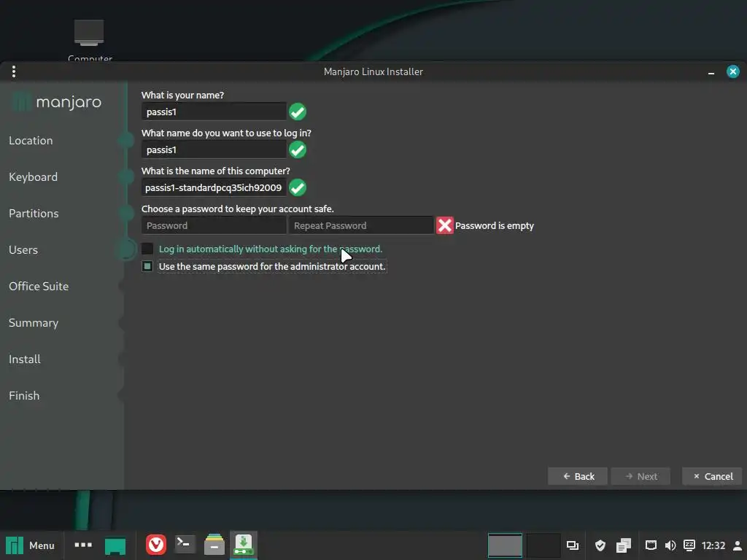This screenshot has height=560, width=747.
Task: Show desktop with green taskbar icon
Action: click(115, 546)
